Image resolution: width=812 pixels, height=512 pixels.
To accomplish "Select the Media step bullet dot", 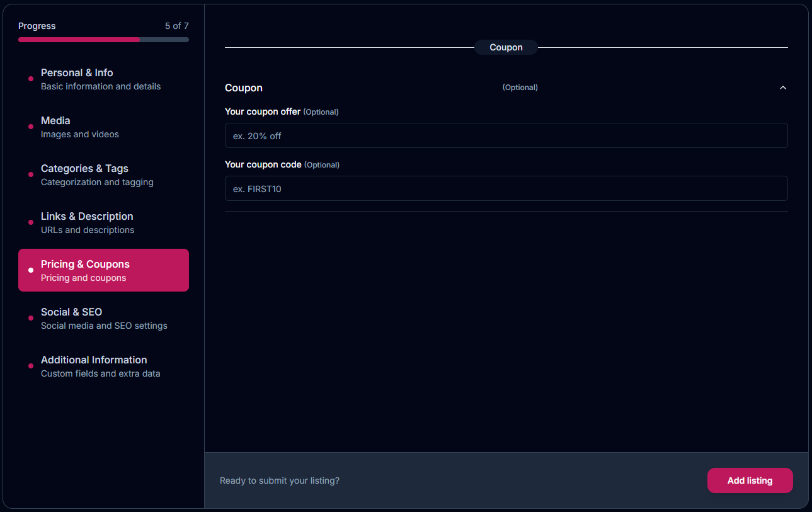I will click(31, 127).
